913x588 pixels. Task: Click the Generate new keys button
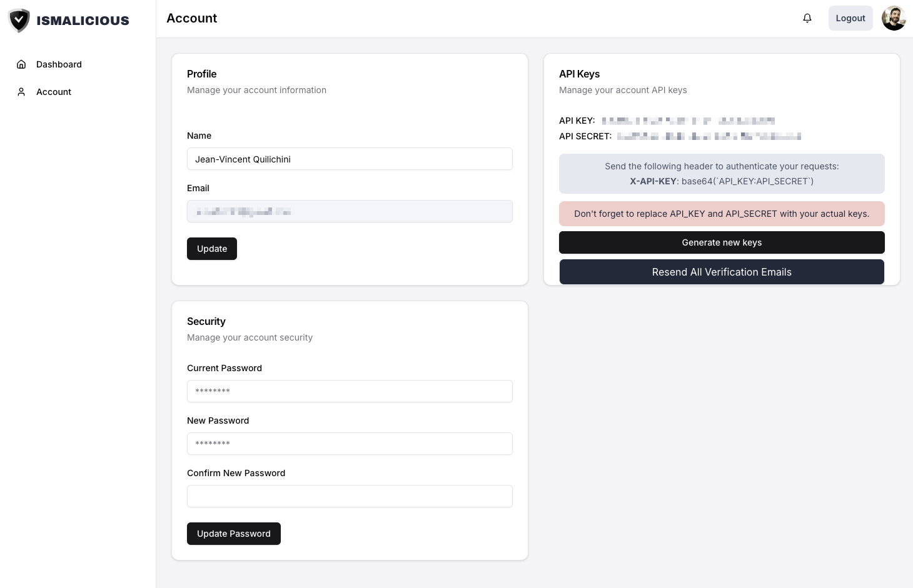[x=722, y=242]
